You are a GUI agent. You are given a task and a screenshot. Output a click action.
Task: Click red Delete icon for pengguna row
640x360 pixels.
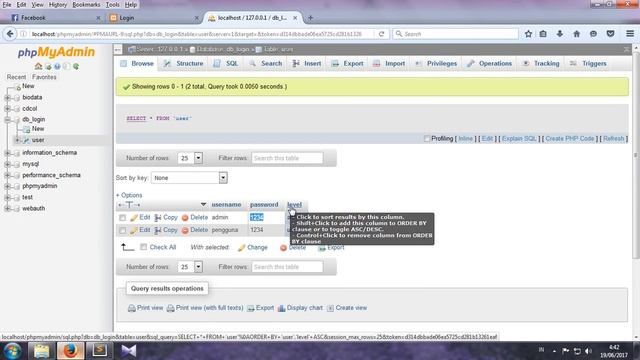(185, 231)
